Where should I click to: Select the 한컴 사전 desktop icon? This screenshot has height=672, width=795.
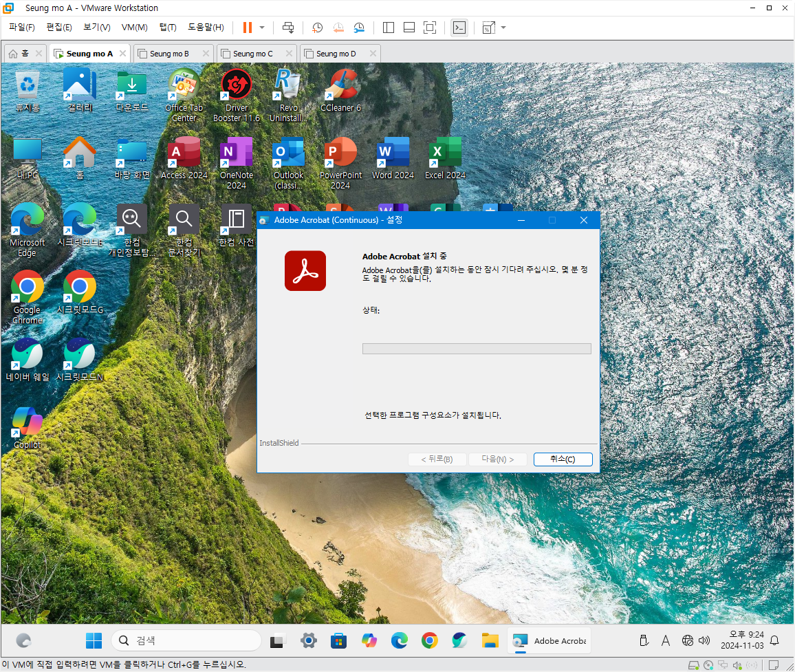237,226
